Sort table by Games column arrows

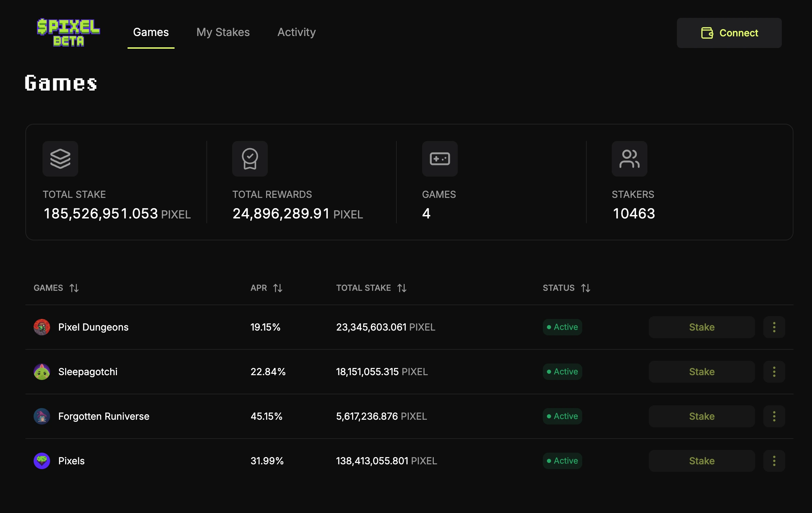(74, 288)
